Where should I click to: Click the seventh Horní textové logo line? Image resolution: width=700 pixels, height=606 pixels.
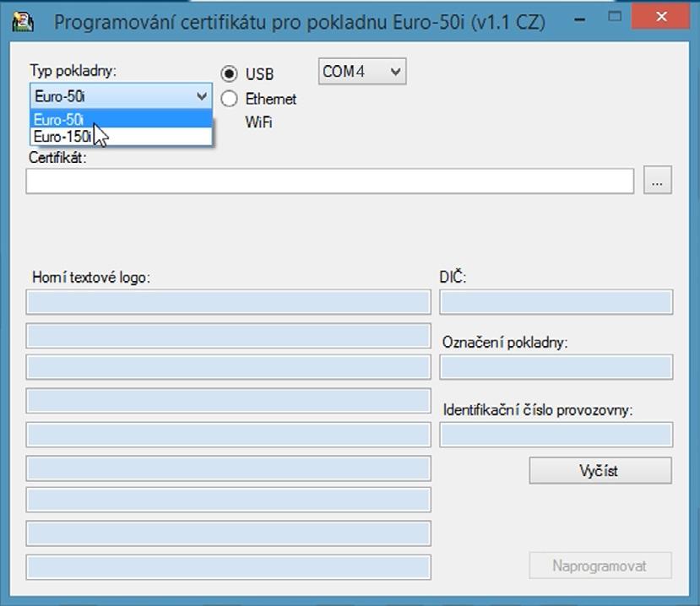(229, 500)
